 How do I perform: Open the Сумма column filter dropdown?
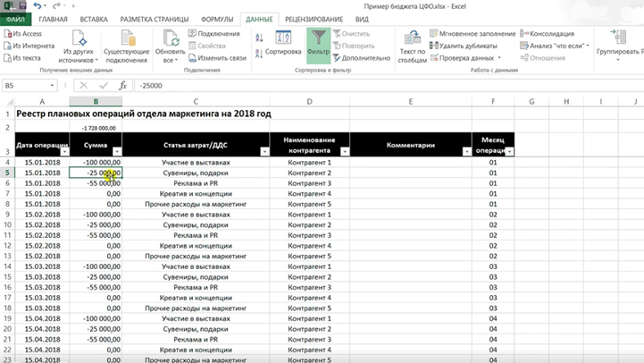click(x=117, y=152)
